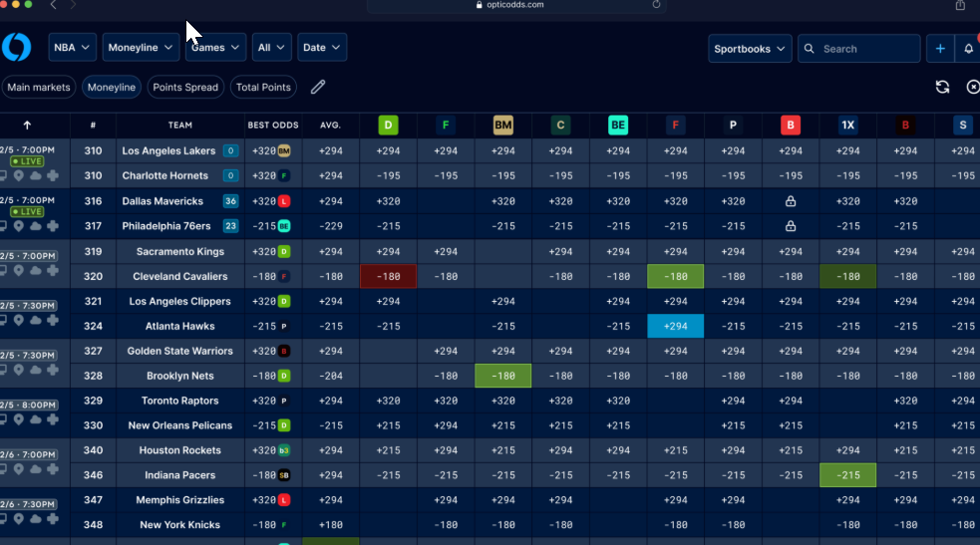Show weather cloud for Lakers vs Hornets

point(36,176)
